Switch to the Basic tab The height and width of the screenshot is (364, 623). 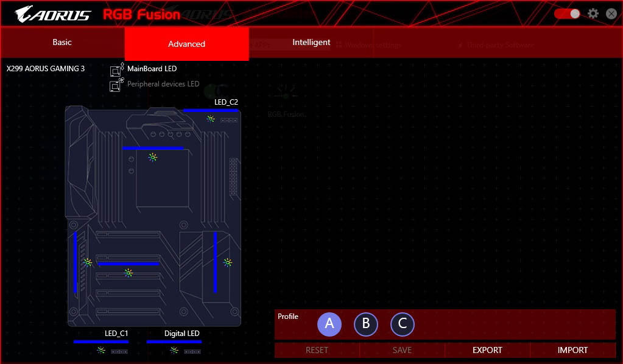[62, 43]
